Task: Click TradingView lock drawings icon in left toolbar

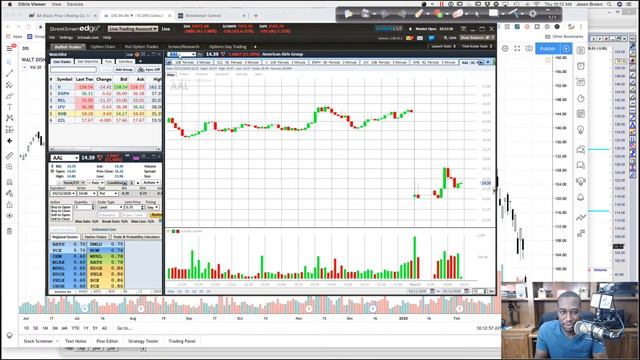Action: click(9, 205)
